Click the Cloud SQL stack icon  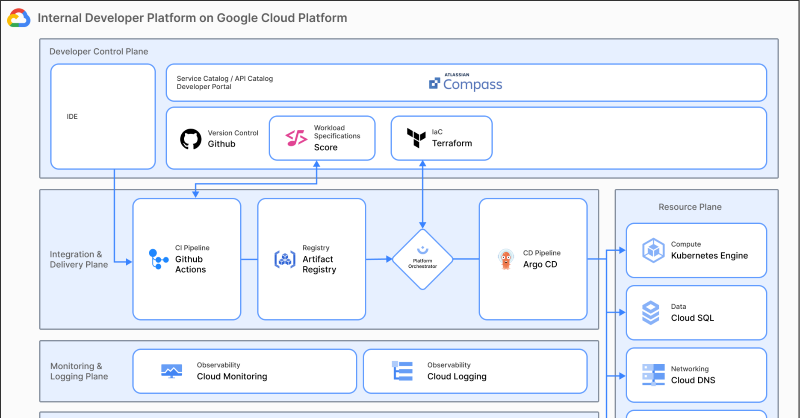[651, 313]
